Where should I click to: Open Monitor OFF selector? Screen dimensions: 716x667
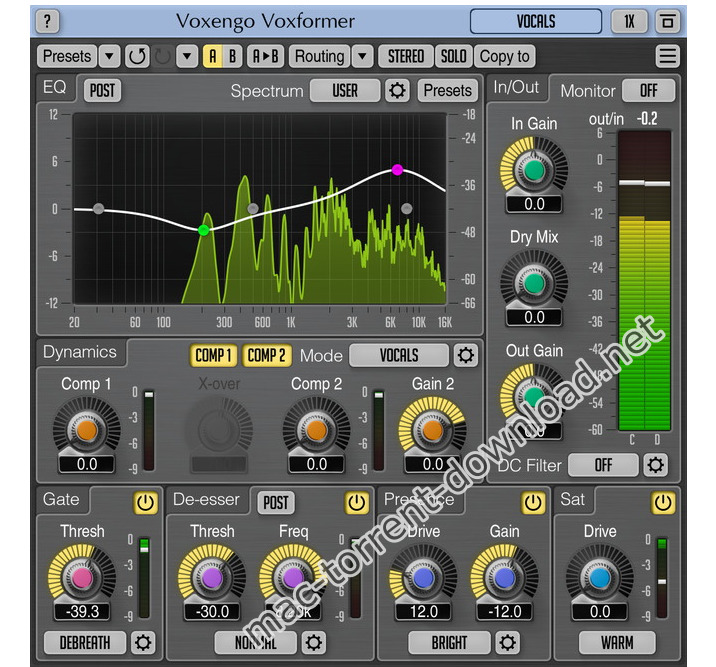[x=648, y=90]
